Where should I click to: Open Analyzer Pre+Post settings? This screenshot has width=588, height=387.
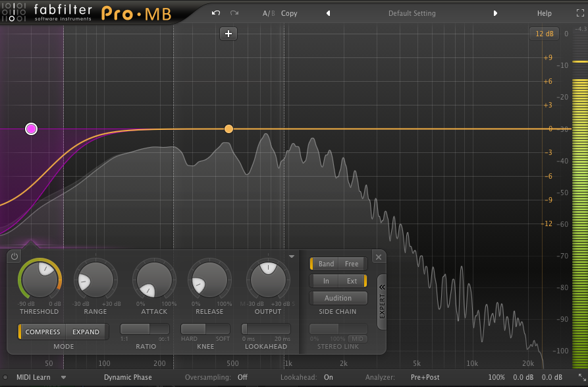tap(425, 377)
